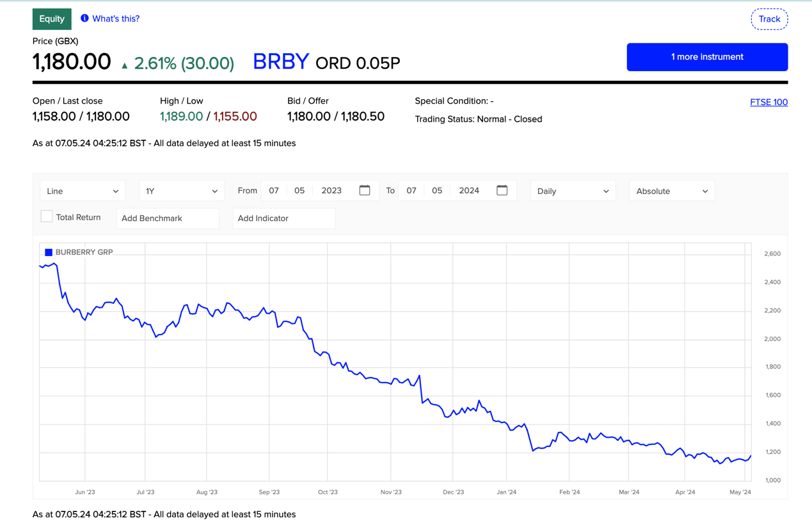This screenshot has height=528, width=812.
Task: Click the Add Indicator field
Action: [x=283, y=218]
